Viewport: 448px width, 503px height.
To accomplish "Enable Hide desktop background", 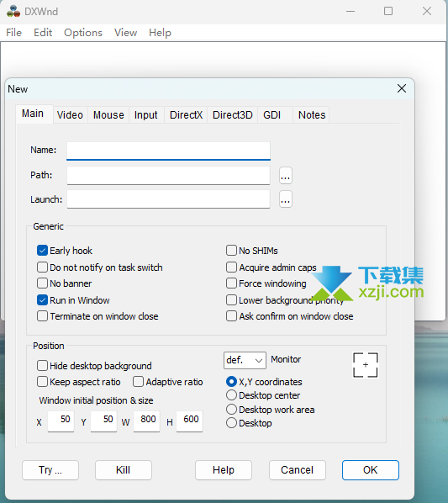I will 42,365.
